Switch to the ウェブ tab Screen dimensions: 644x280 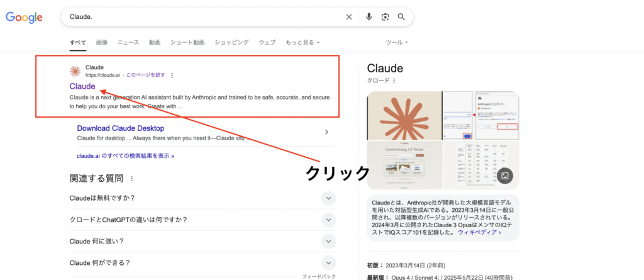[x=267, y=42]
